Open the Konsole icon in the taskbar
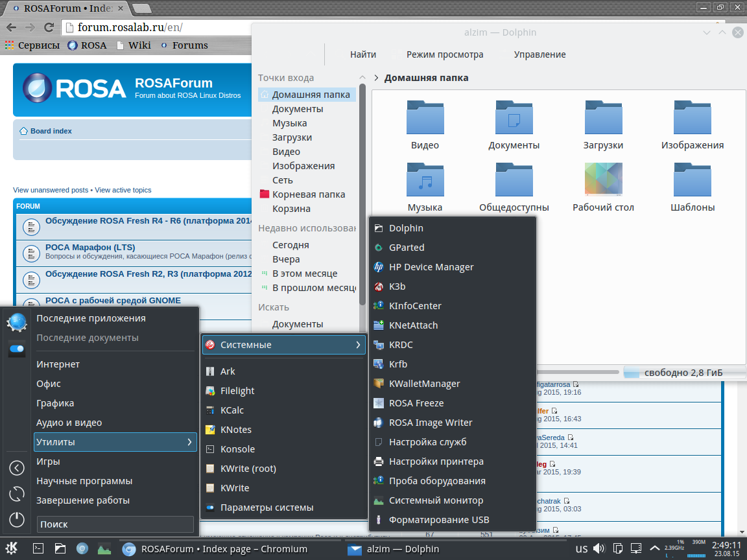This screenshot has height=560, width=747. [x=38, y=548]
